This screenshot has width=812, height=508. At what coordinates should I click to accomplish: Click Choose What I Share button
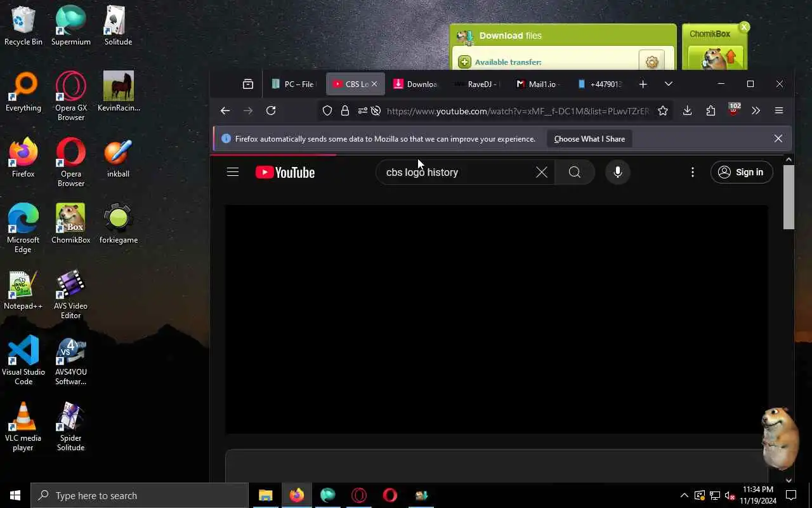click(589, 138)
